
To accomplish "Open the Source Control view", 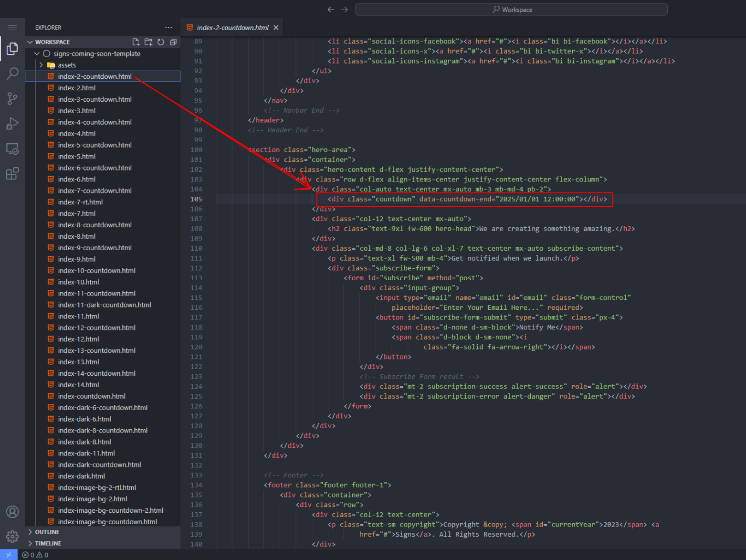I will point(12,99).
